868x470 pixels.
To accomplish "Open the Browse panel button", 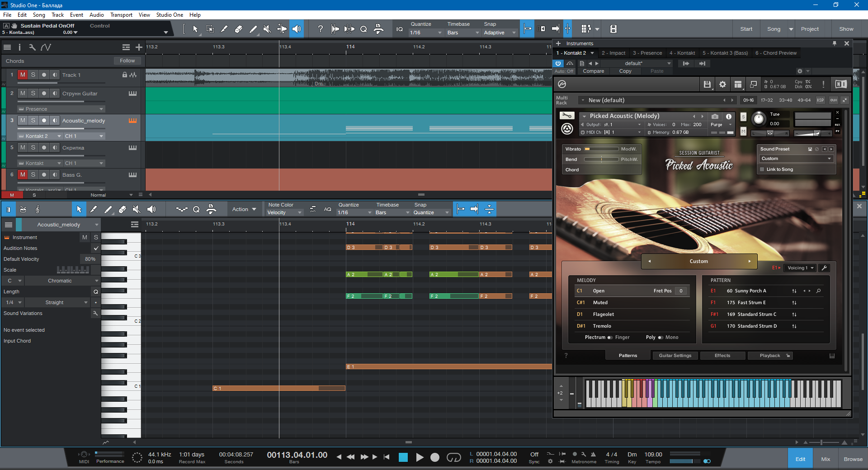I will tap(853, 459).
